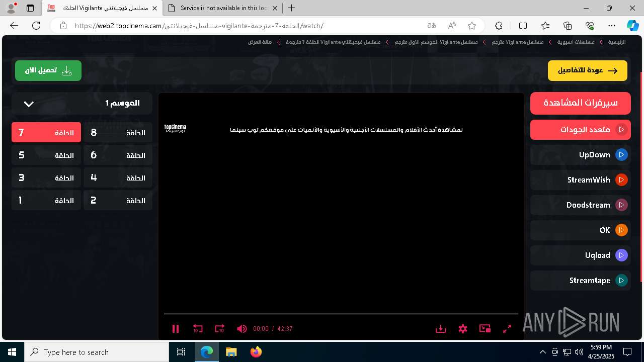Open tab actions menu icon
This screenshot has height=362, width=644.
[30, 8]
